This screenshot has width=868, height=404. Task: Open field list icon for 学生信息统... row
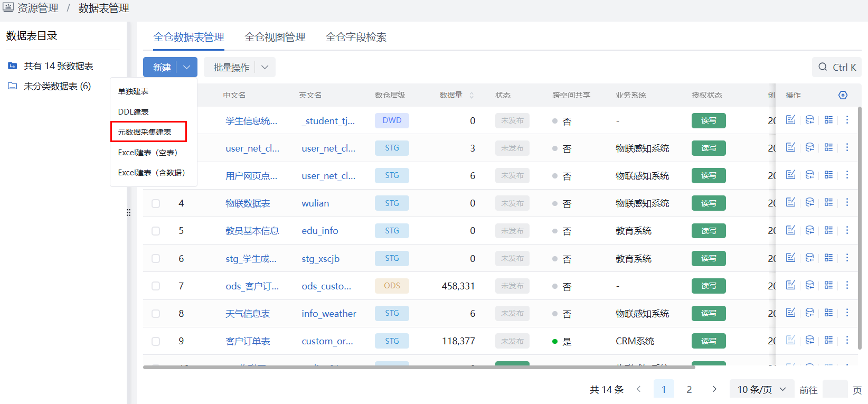coord(828,120)
